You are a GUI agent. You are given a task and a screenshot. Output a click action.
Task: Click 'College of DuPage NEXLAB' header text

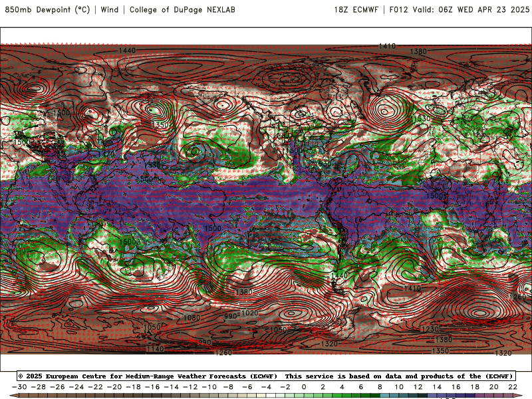182,9
